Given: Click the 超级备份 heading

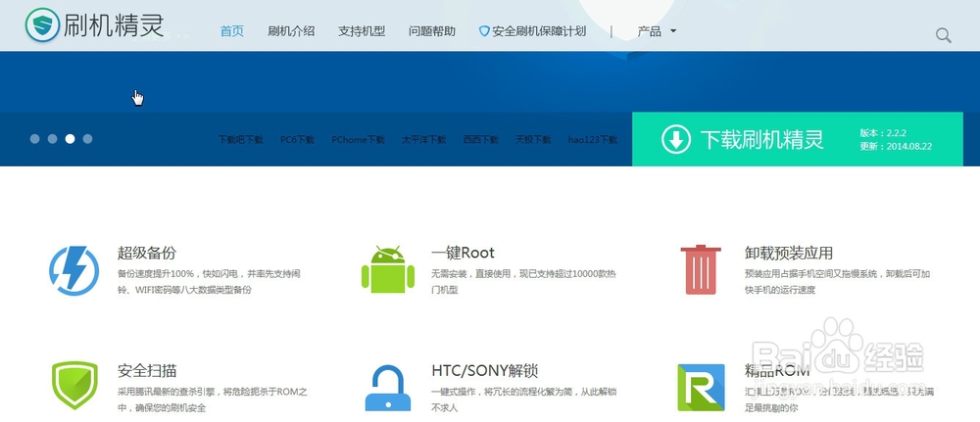Looking at the screenshot, I should 147,253.
